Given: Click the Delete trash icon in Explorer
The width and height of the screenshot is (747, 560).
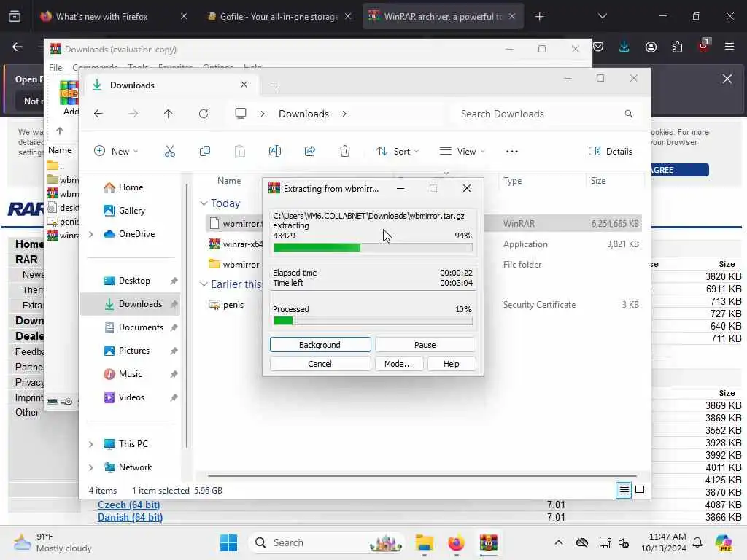Looking at the screenshot, I should tap(345, 152).
